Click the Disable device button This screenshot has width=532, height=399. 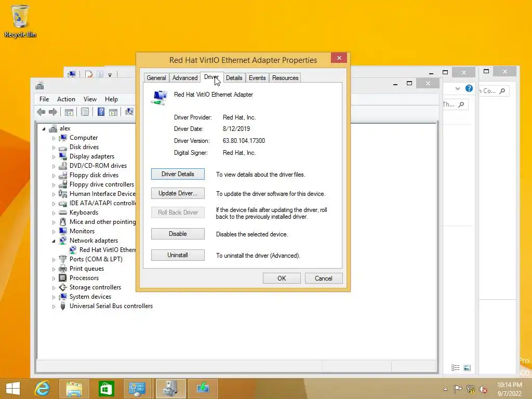pos(178,234)
